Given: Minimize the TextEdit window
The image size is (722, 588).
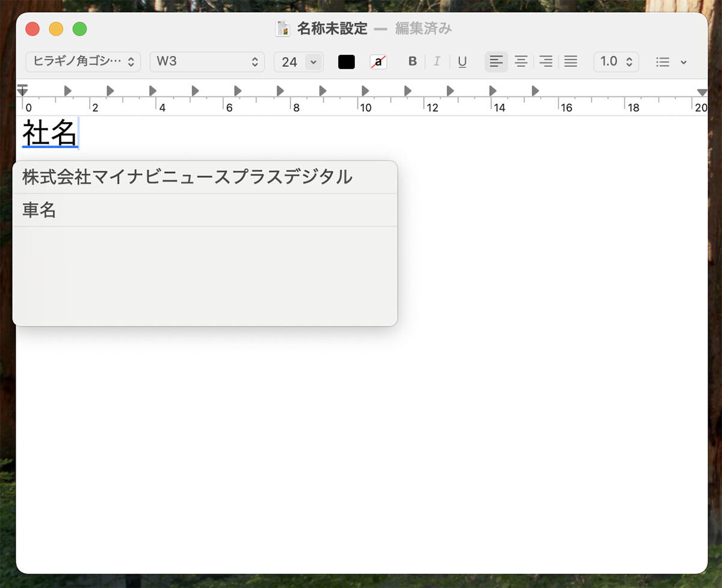Looking at the screenshot, I should point(56,29).
